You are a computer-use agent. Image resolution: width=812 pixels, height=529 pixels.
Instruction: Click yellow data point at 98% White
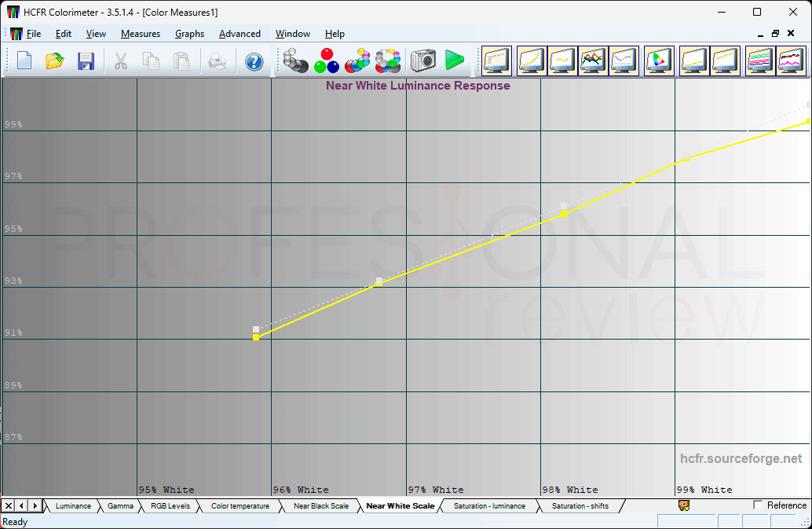coord(564,214)
